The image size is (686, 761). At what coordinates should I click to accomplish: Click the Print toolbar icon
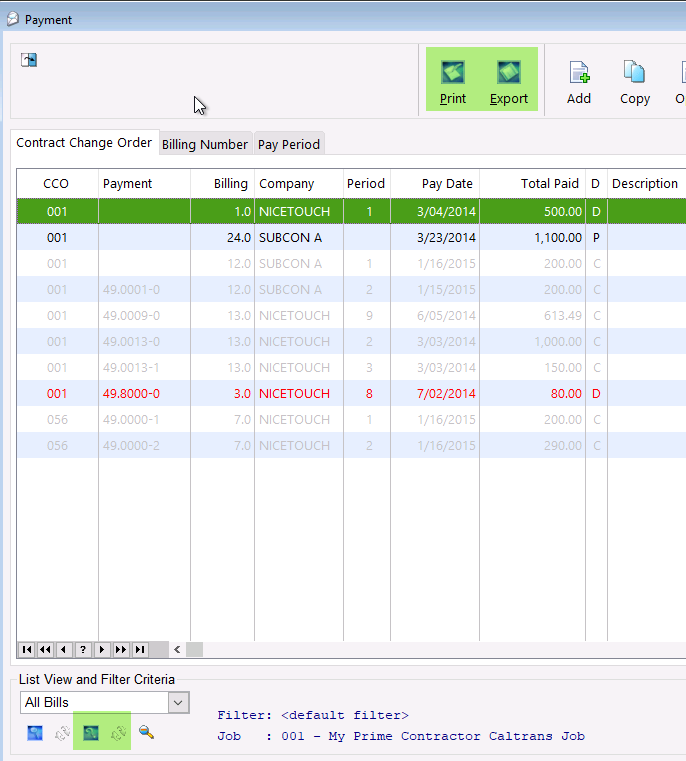click(x=452, y=72)
